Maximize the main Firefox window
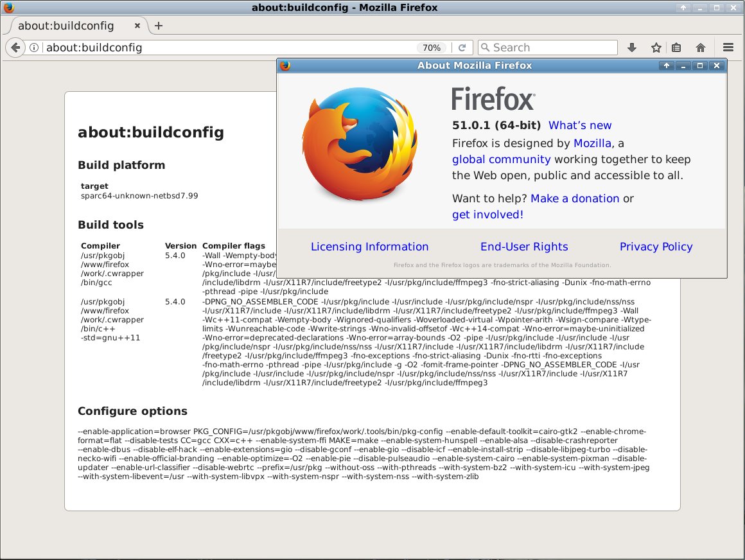The width and height of the screenshot is (745, 560). (x=717, y=8)
